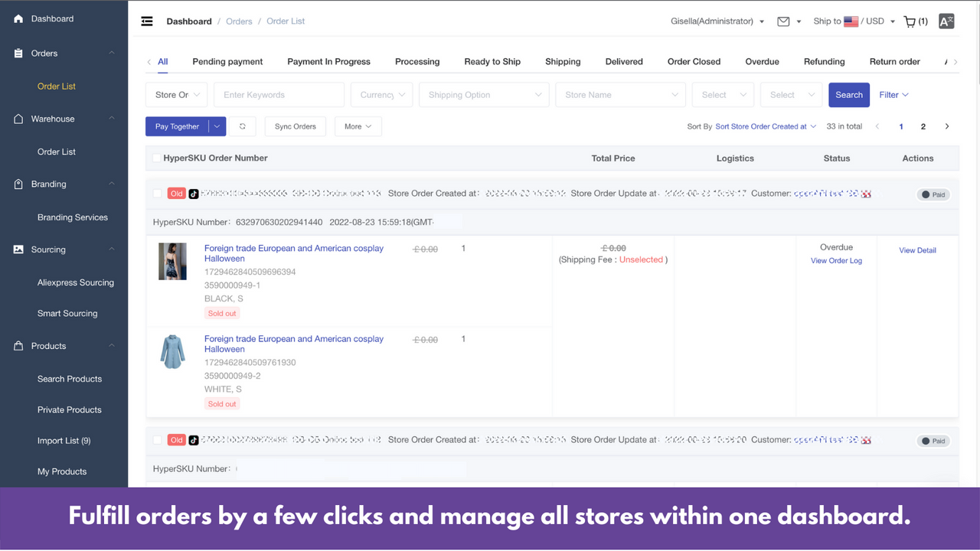The height and width of the screenshot is (551, 980).
Task: Go to next page arrow
Action: point(947,126)
